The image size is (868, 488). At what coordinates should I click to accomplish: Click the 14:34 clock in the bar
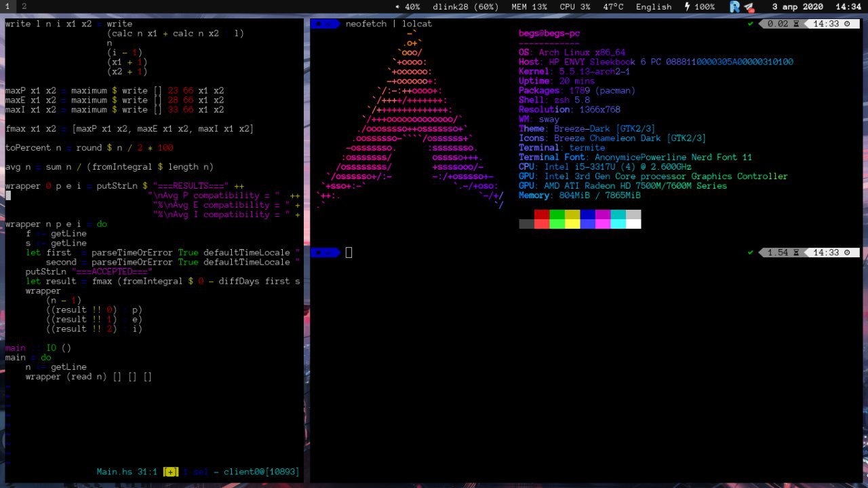848,7
